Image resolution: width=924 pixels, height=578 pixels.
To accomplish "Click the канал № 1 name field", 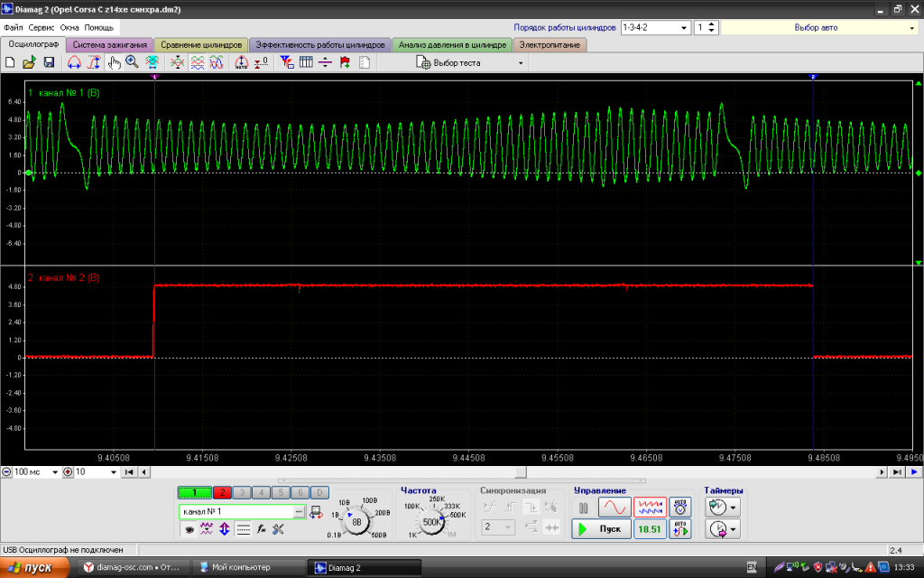I will pos(236,511).
